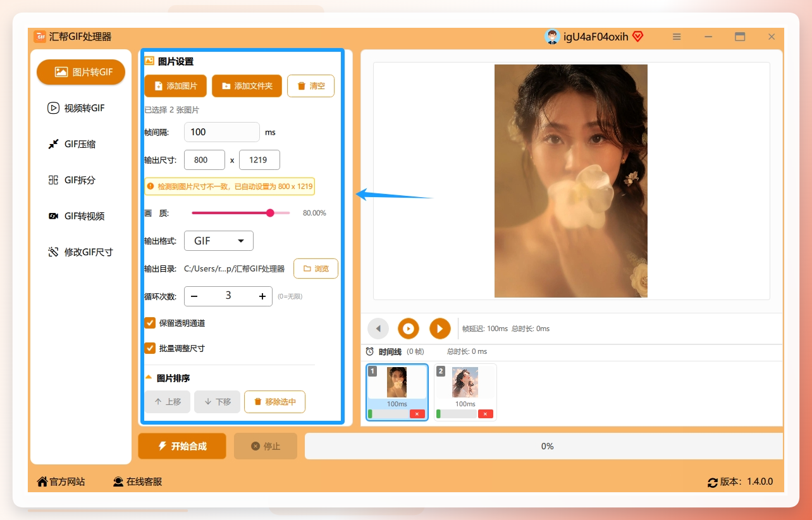Click the 帧间隔 input field
Viewport: 812px width, 520px height.
point(222,132)
